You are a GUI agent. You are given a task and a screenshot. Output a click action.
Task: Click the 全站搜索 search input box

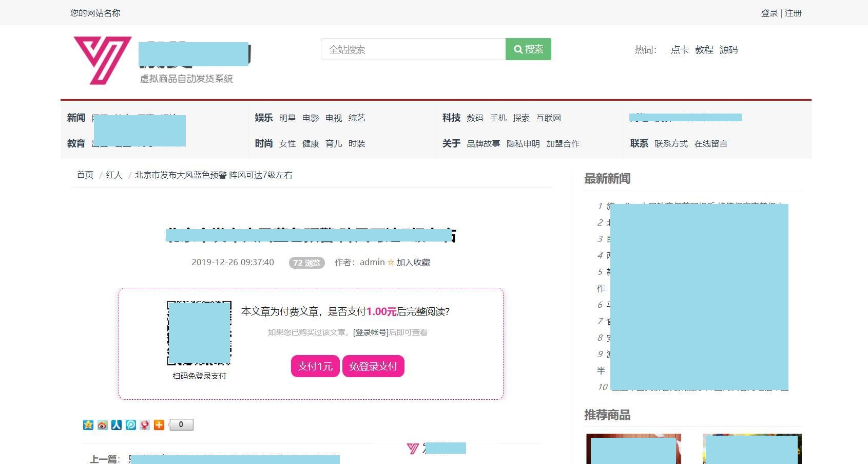click(x=413, y=49)
